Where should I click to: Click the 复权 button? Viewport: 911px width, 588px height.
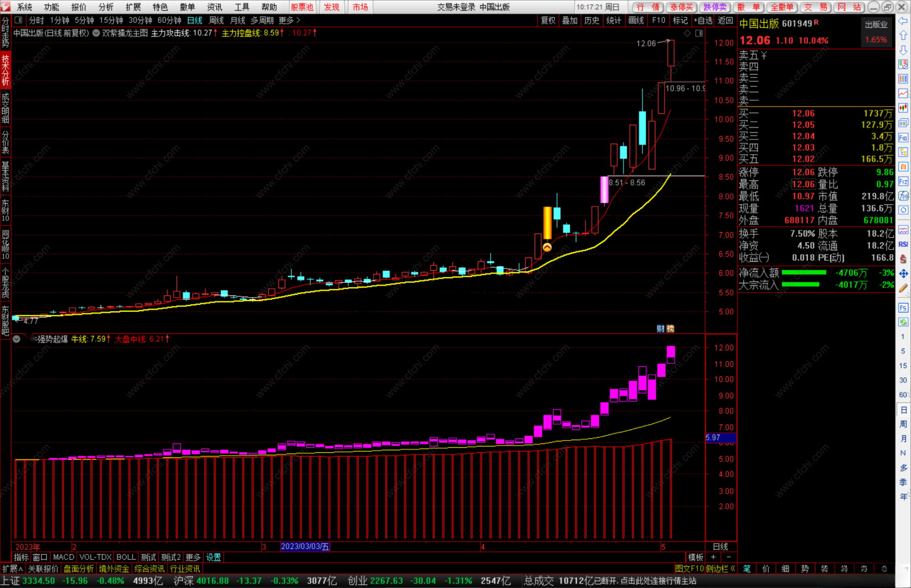(548, 20)
